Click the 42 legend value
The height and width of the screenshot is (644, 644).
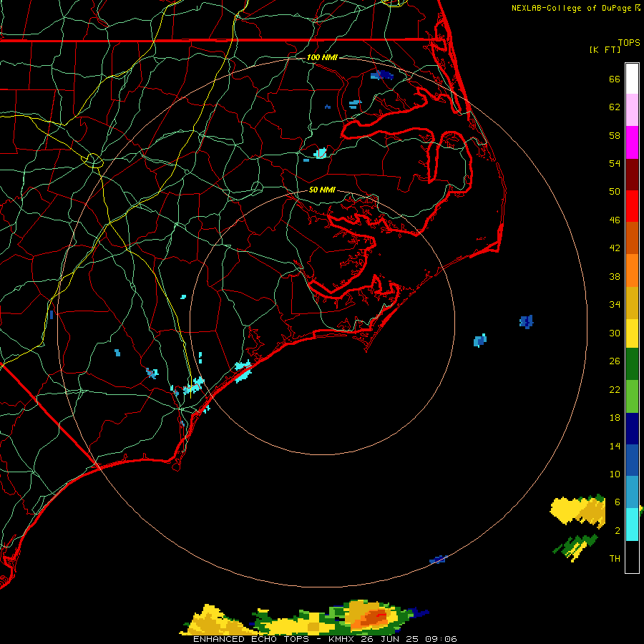[x=615, y=248]
